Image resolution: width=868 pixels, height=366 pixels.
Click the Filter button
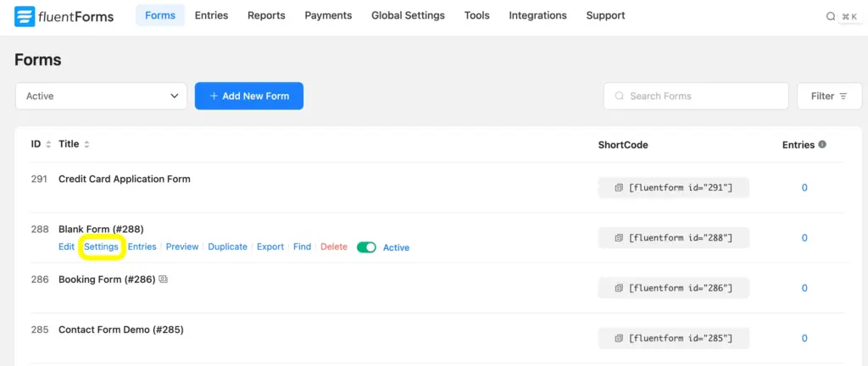click(x=829, y=97)
